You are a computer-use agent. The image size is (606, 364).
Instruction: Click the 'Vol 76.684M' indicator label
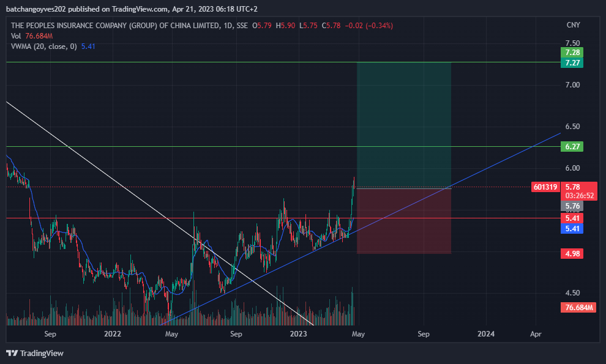tap(32, 36)
